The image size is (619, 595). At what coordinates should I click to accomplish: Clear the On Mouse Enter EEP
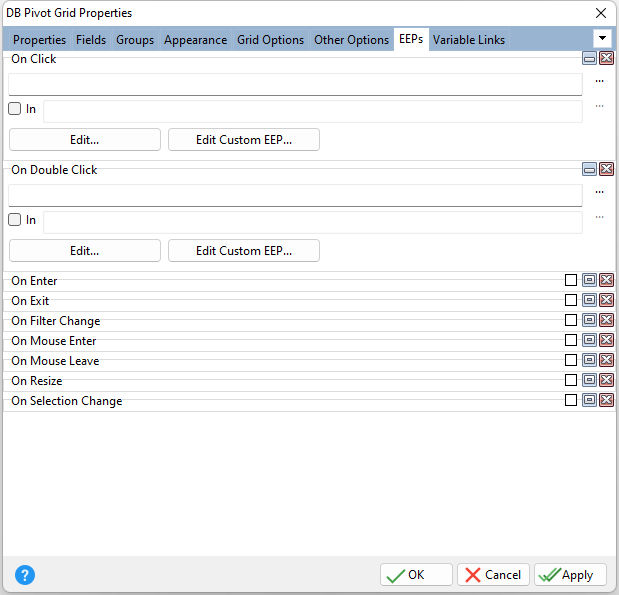607,340
